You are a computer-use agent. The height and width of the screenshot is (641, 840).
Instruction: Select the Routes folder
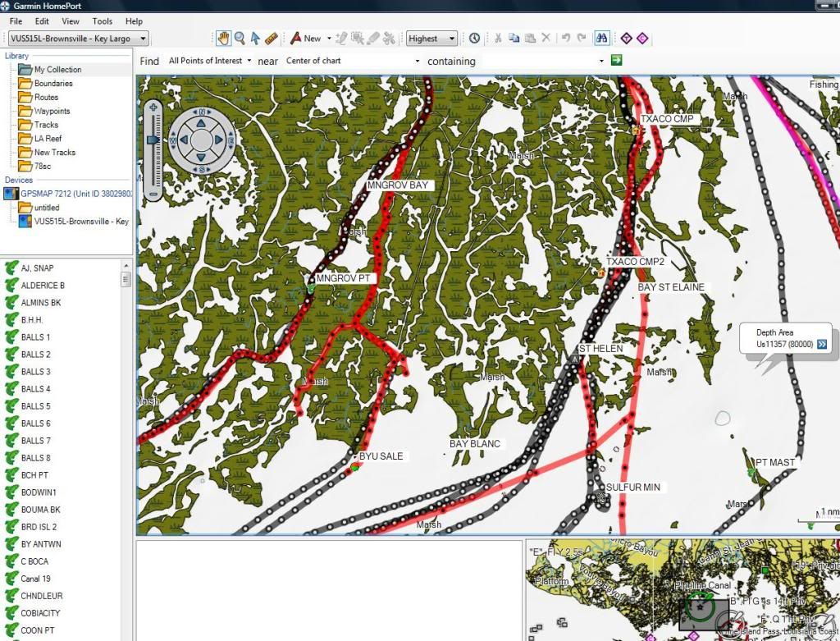(46, 97)
